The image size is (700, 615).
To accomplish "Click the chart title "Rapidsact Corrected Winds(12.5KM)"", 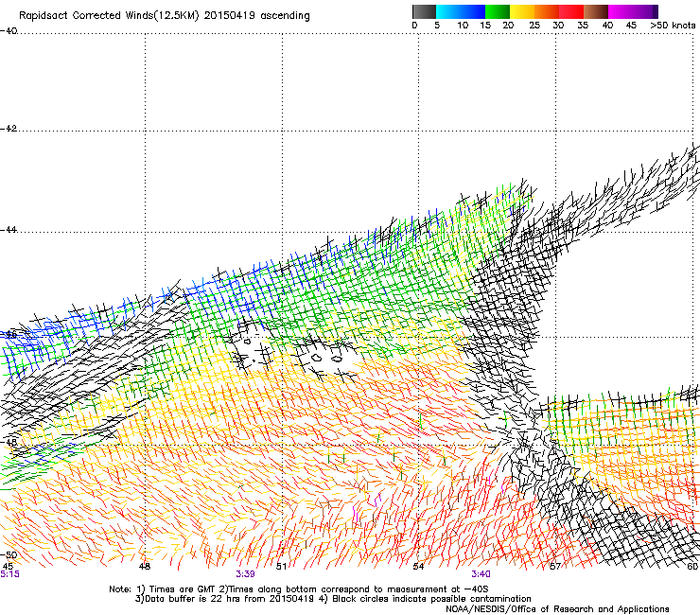I will (109, 16).
